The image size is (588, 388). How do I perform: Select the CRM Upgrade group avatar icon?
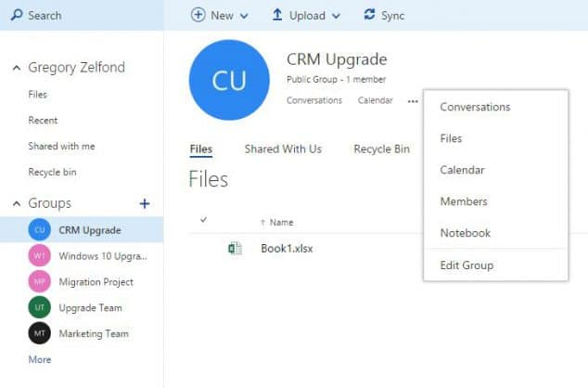(x=39, y=229)
